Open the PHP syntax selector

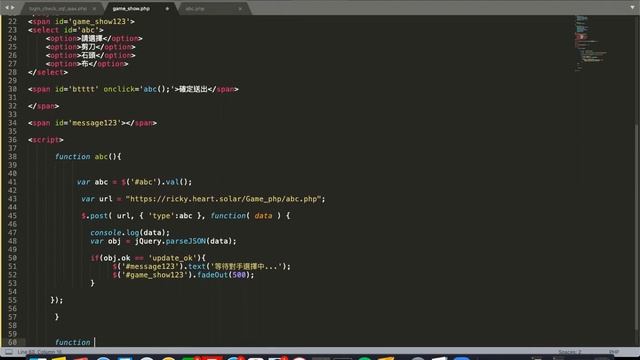tap(614, 352)
